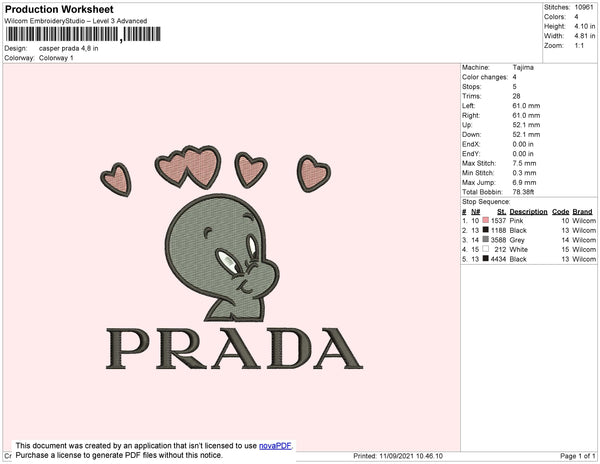The width and height of the screenshot is (600, 464).
Task: Select the White color swatch in row 4
Action: [486, 249]
